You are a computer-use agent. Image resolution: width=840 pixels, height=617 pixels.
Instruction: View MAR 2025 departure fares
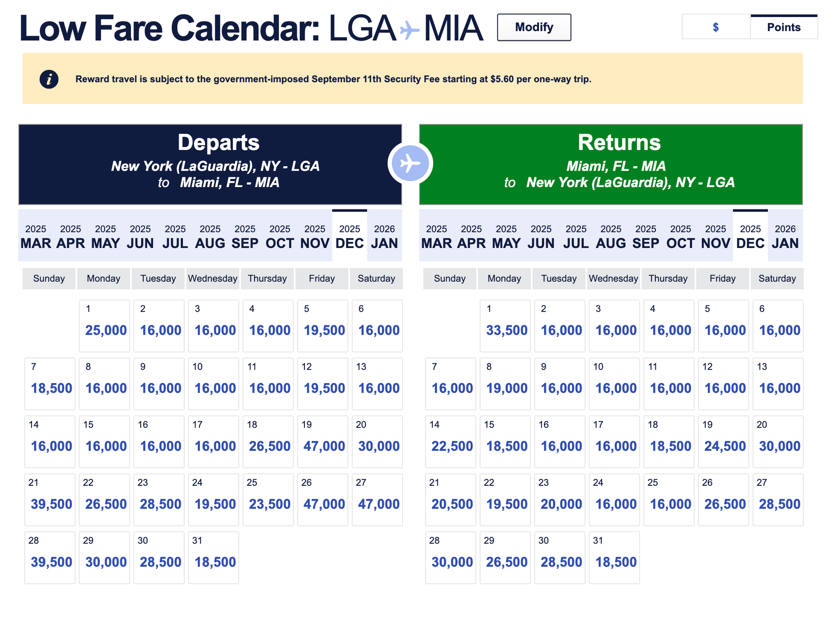36,236
